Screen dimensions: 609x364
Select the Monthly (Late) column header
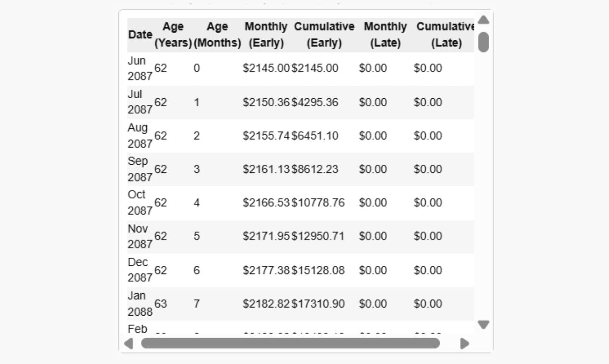tap(385, 35)
